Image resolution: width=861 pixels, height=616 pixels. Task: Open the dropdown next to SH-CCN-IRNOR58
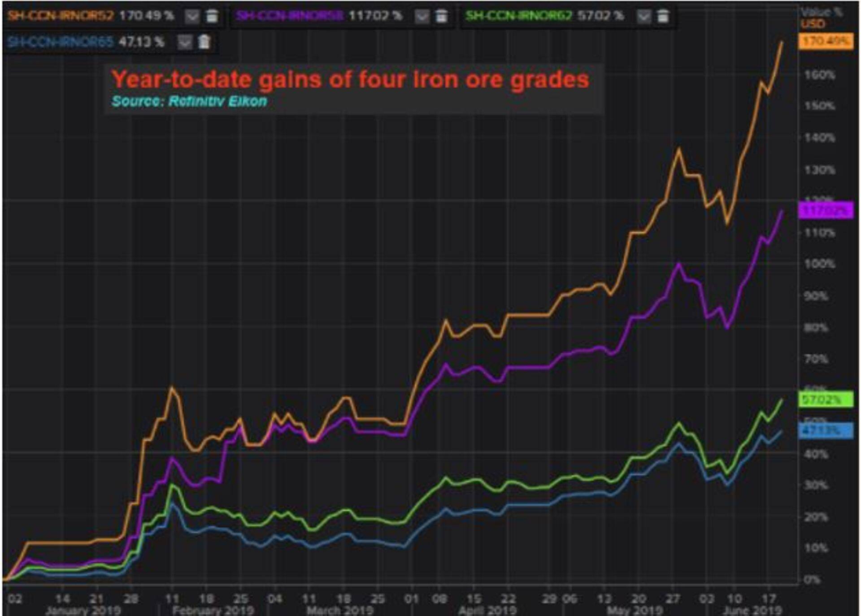422,15
